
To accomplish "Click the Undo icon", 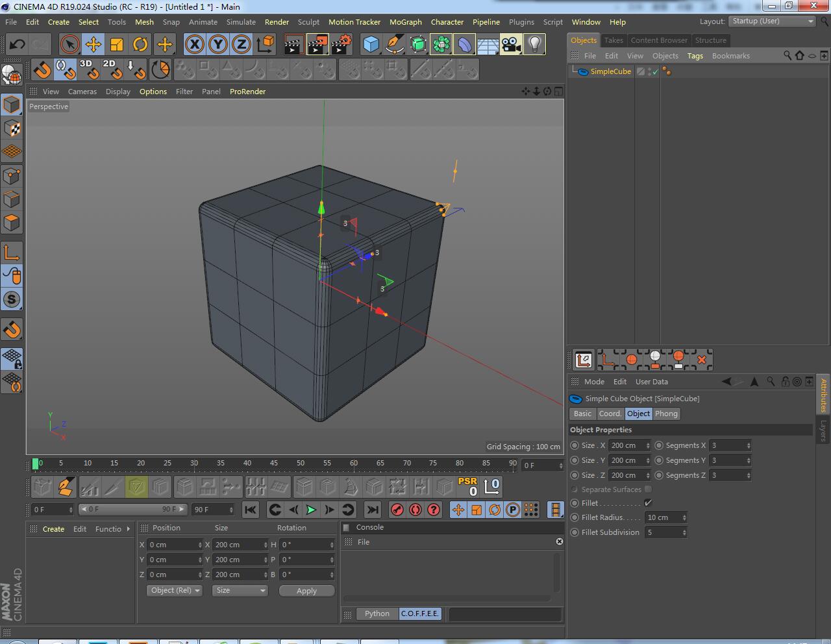I will (x=16, y=44).
